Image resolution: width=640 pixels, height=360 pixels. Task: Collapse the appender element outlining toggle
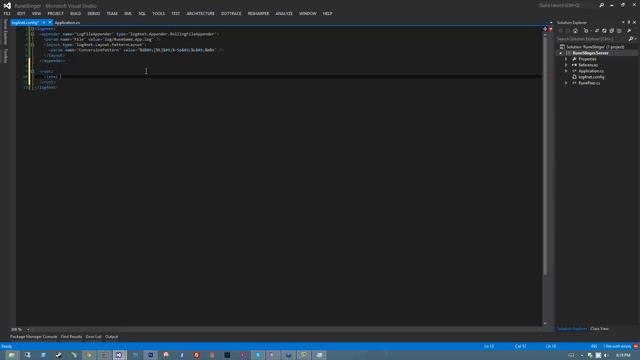click(x=33, y=34)
